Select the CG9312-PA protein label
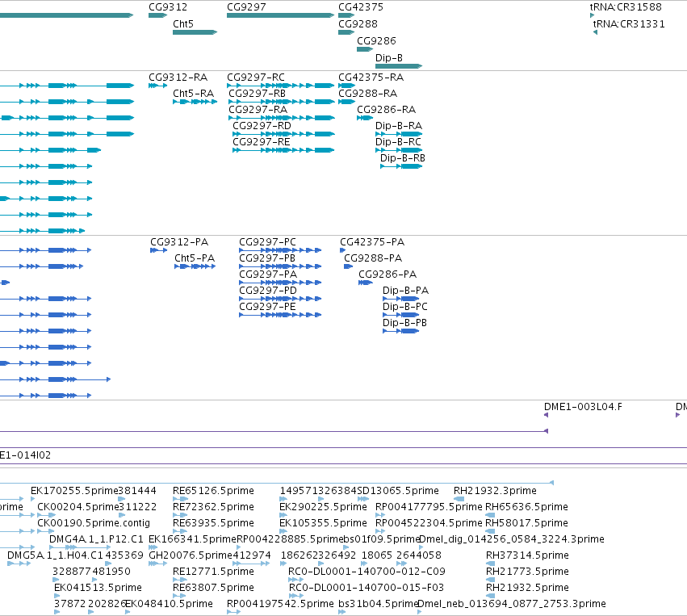687x616 pixels. [179, 242]
